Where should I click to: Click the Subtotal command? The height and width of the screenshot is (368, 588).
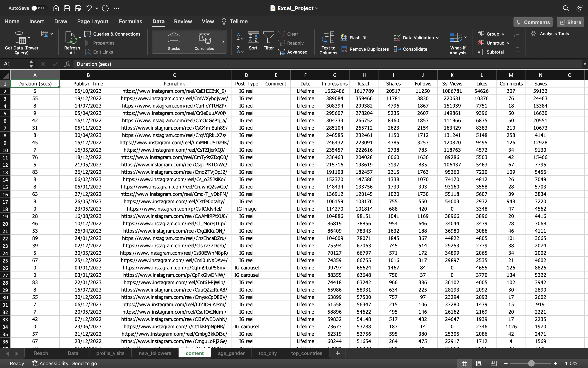(491, 52)
